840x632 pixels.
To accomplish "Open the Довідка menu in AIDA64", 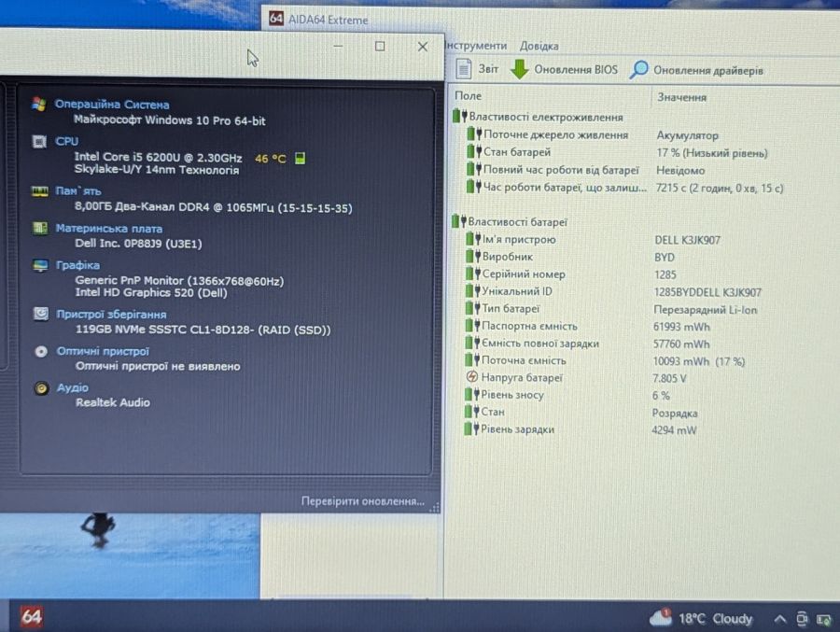I will click(539, 46).
